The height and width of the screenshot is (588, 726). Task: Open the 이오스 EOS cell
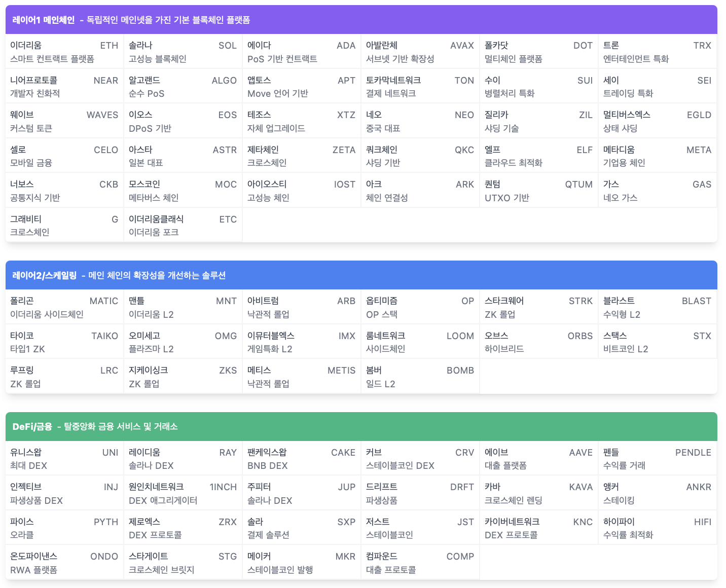pos(183,121)
